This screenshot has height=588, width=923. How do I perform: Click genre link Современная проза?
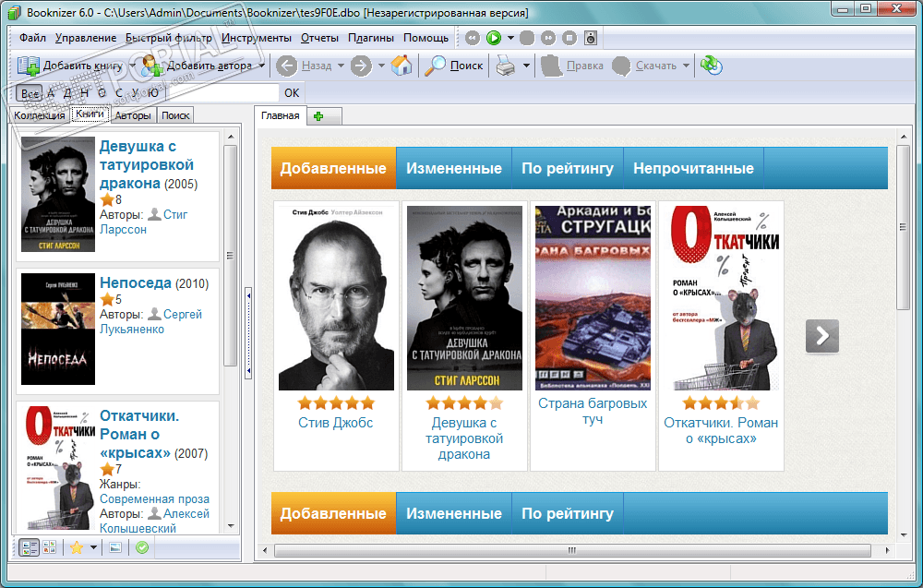tap(154, 499)
